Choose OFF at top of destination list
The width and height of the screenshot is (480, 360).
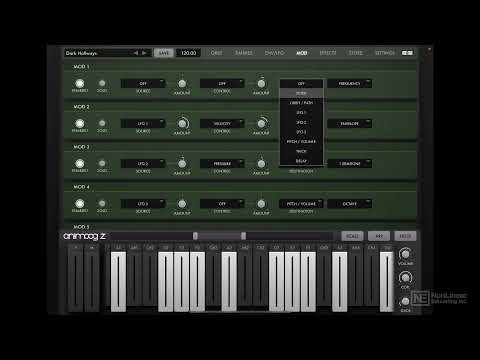(301, 84)
